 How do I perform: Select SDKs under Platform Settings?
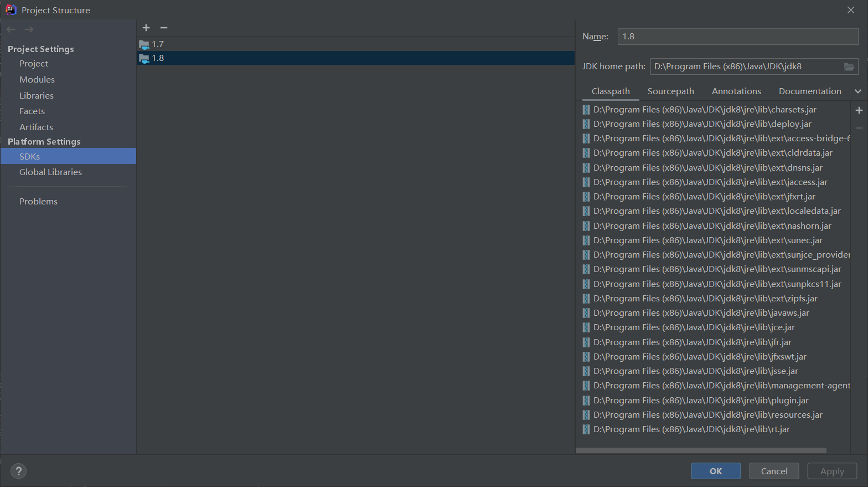pos(68,156)
